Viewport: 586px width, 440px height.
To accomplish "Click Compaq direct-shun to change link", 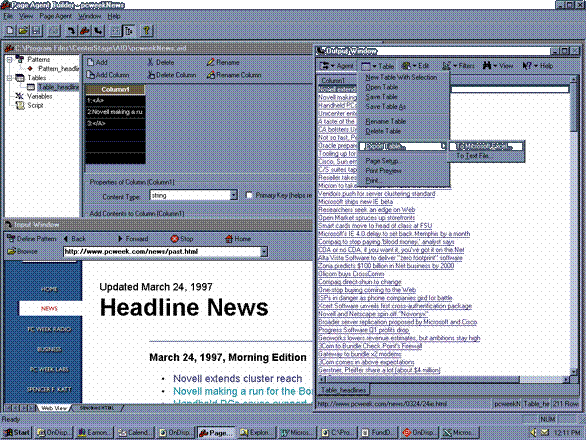I will (360, 282).
